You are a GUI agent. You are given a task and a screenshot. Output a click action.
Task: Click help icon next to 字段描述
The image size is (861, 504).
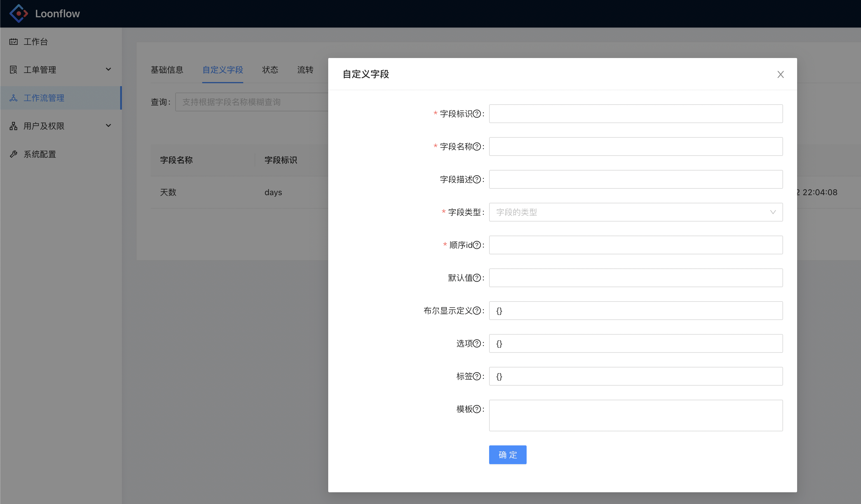(x=477, y=179)
